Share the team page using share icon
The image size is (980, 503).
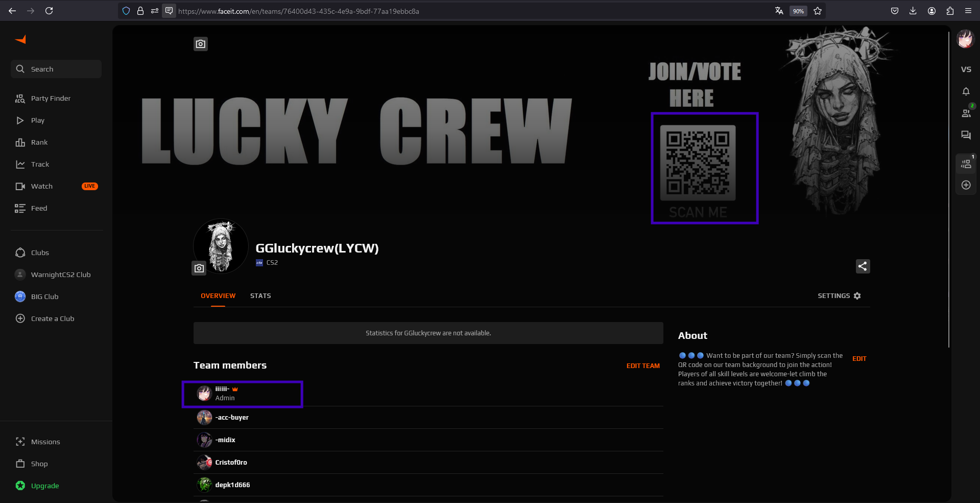(863, 266)
